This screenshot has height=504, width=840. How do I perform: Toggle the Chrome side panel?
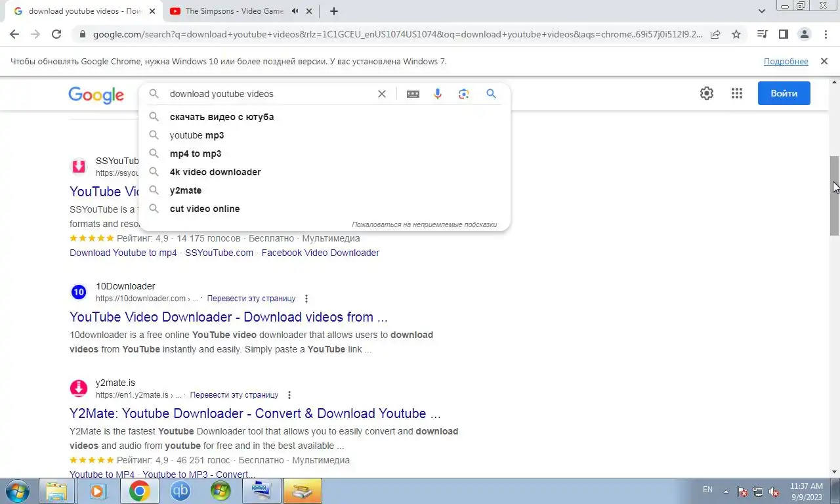point(783,34)
